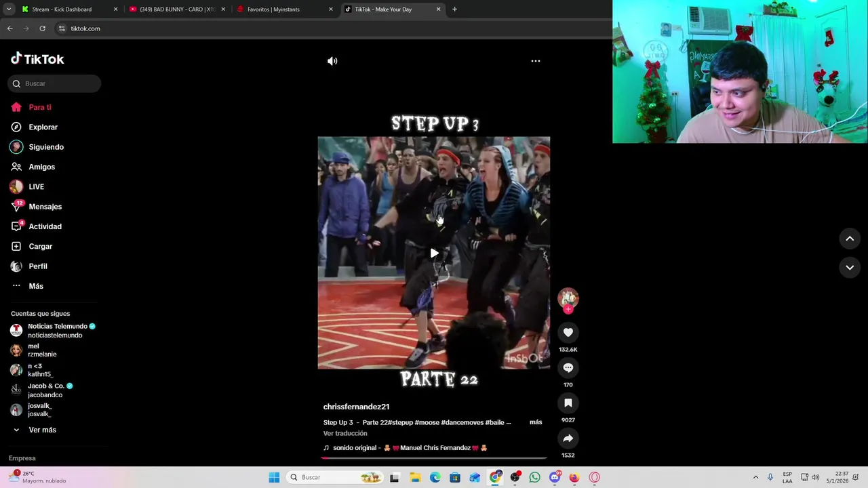
Task: Go forward in browser history
Action: click(26, 28)
